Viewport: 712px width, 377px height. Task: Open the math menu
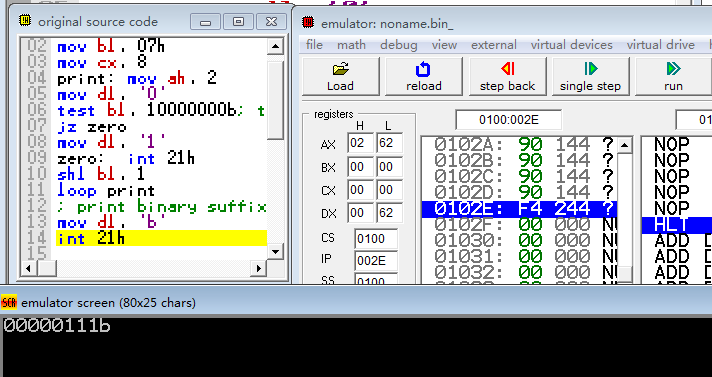click(x=351, y=45)
